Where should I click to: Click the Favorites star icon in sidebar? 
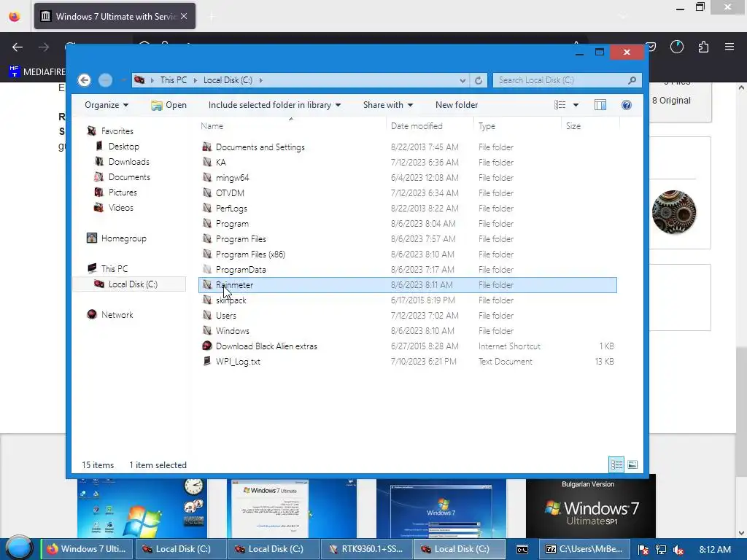92,131
